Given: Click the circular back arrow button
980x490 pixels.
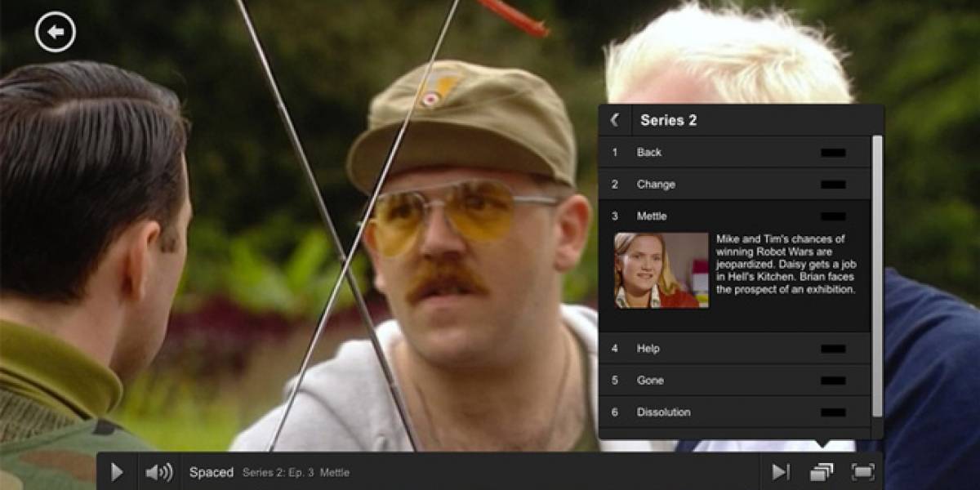Looking at the screenshot, I should point(56,32).
